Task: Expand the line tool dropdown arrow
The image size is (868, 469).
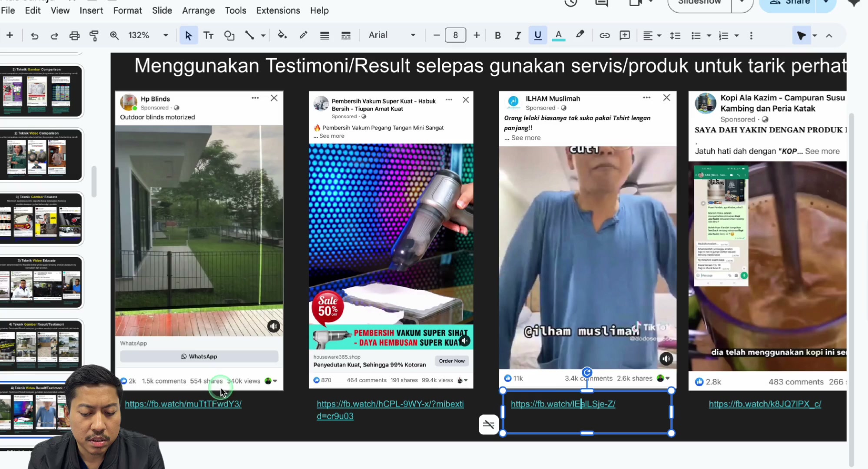Action: (263, 36)
